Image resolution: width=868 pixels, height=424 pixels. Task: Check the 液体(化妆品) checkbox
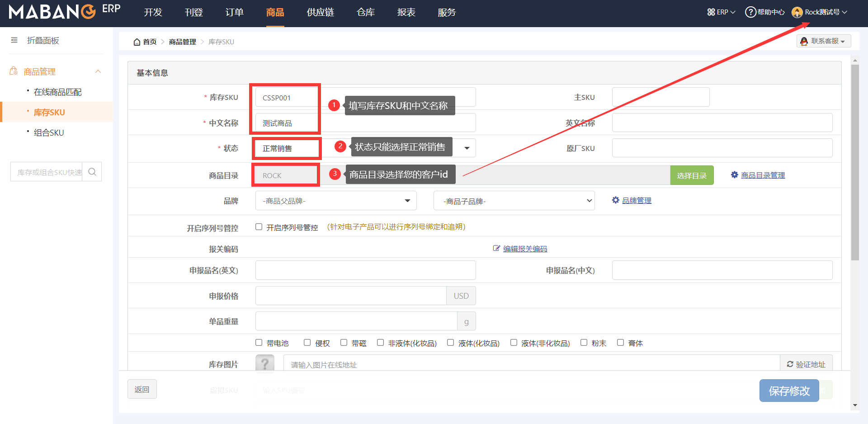pyautogui.click(x=450, y=343)
